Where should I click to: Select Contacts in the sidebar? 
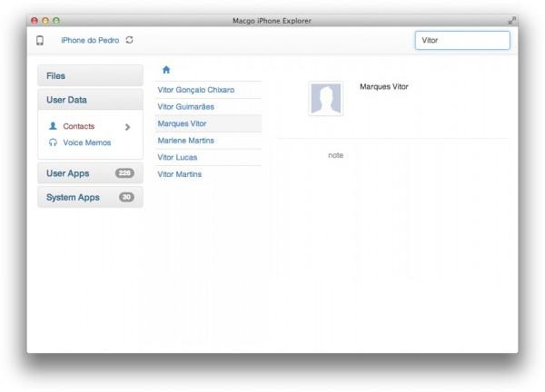78,126
